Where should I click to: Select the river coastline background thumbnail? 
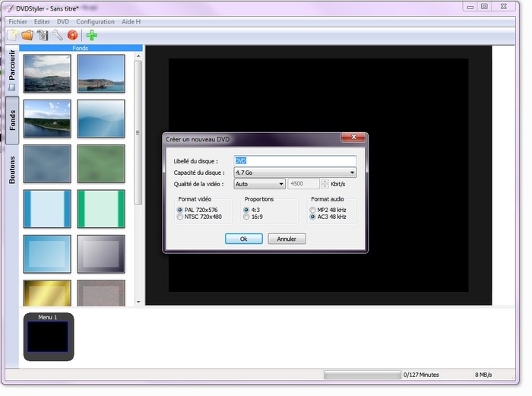[47, 119]
